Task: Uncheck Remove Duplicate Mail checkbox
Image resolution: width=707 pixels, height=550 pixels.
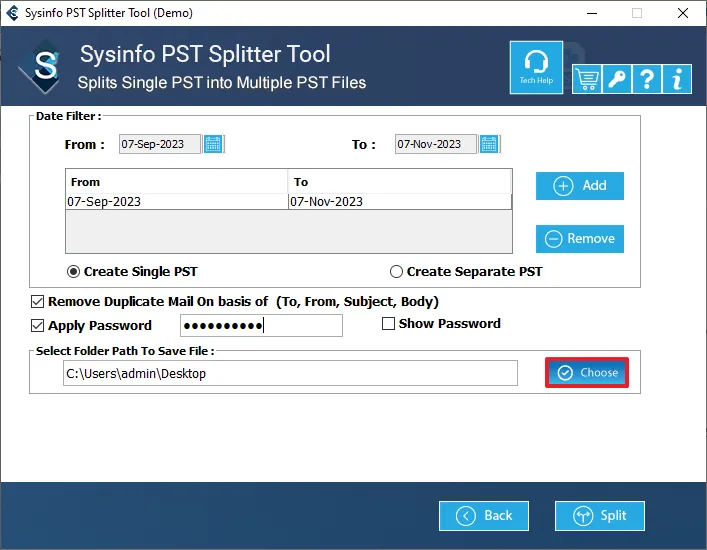Action: (x=38, y=301)
